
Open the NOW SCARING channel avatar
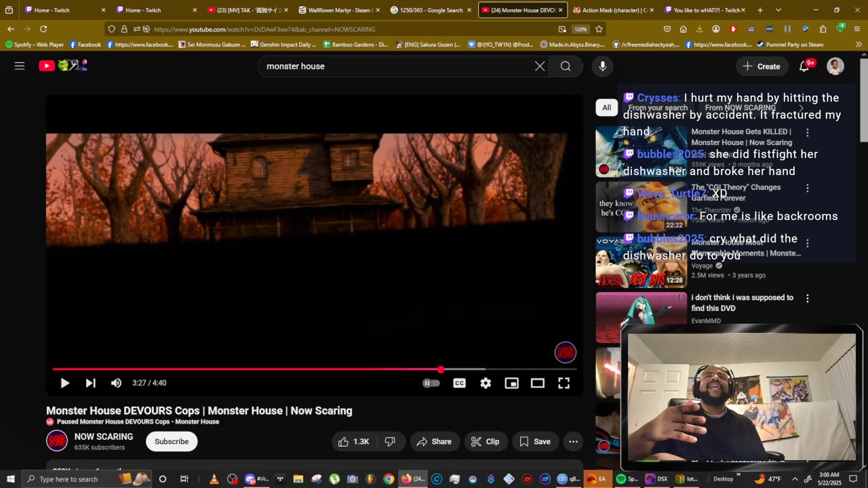57,441
